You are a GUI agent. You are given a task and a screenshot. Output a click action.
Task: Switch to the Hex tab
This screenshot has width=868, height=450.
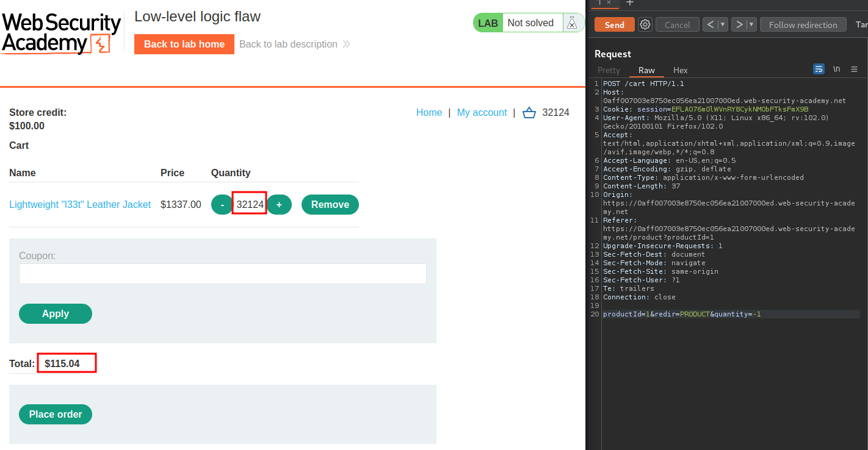pos(680,70)
